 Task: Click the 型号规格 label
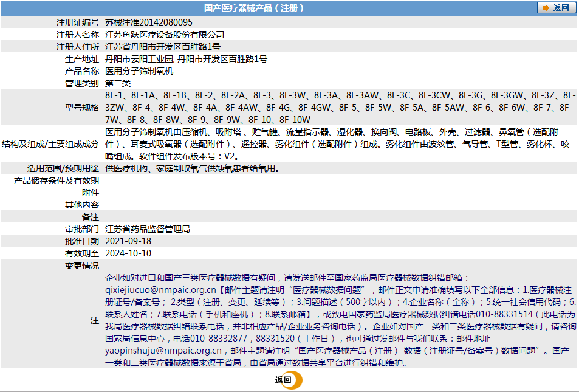pyautogui.click(x=82, y=108)
